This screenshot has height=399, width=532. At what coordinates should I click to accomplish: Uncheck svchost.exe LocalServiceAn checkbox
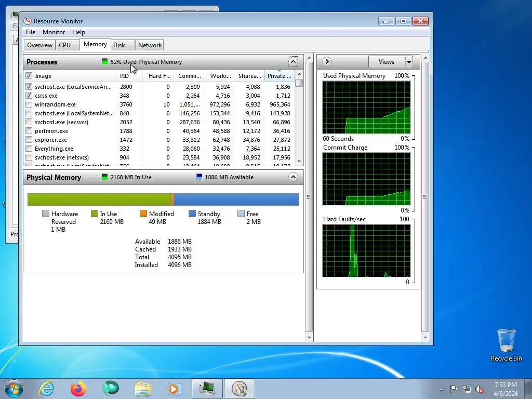pyautogui.click(x=29, y=87)
